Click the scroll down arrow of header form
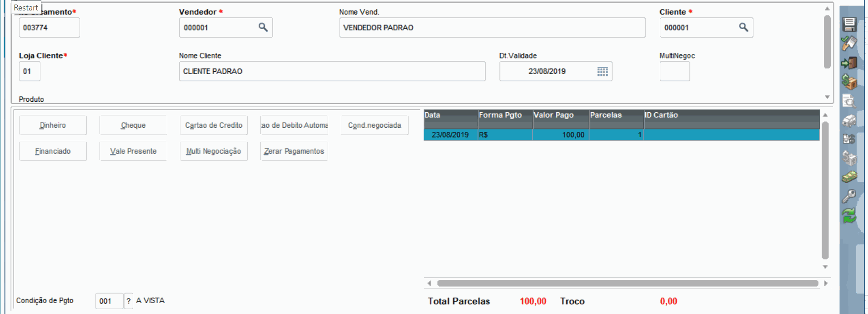The width and height of the screenshot is (868, 314). point(827,97)
